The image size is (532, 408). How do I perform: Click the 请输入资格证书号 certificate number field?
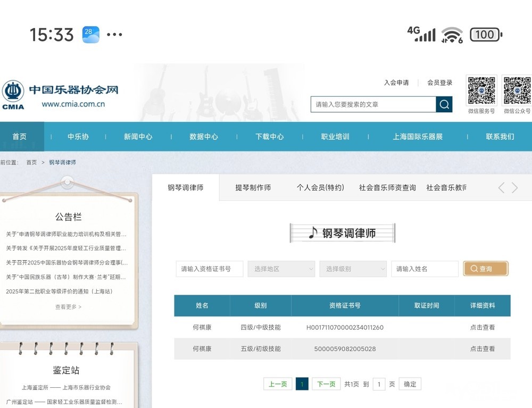(x=209, y=269)
